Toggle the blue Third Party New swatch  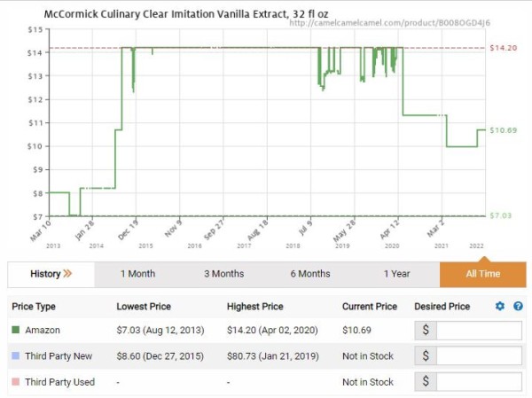(x=16, y=355)
